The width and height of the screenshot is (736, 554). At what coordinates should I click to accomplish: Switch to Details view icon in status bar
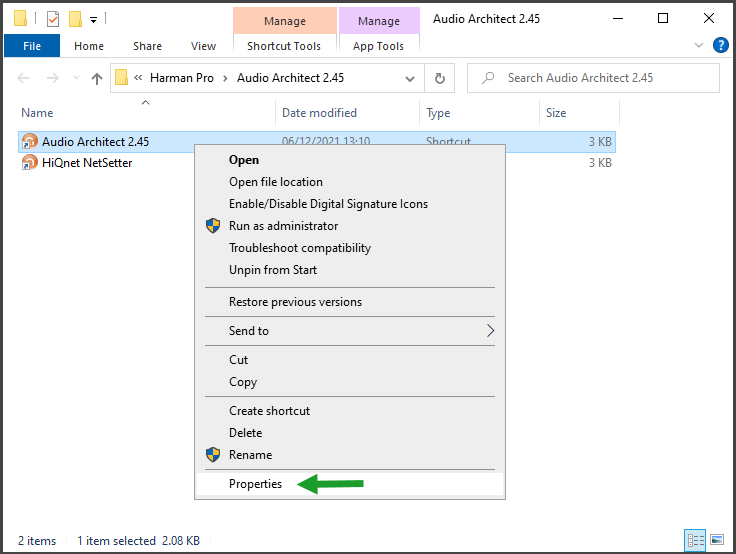(696, 540)
